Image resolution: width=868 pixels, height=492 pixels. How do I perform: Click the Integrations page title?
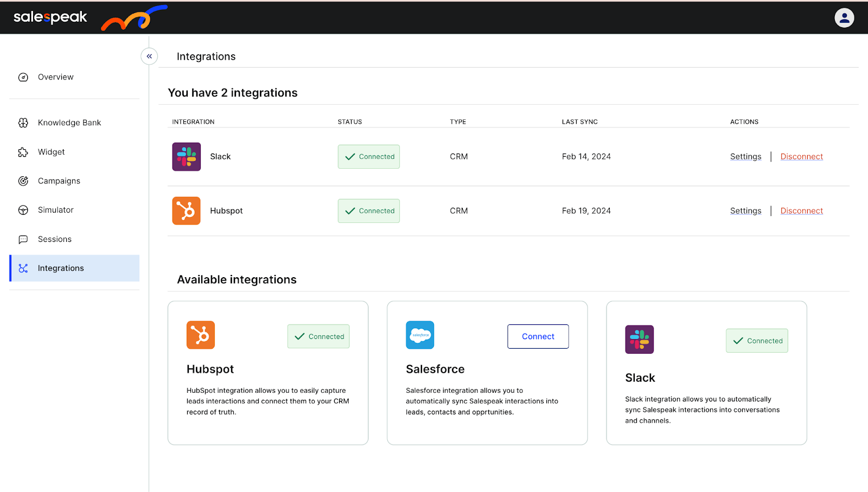coord(206,56)
